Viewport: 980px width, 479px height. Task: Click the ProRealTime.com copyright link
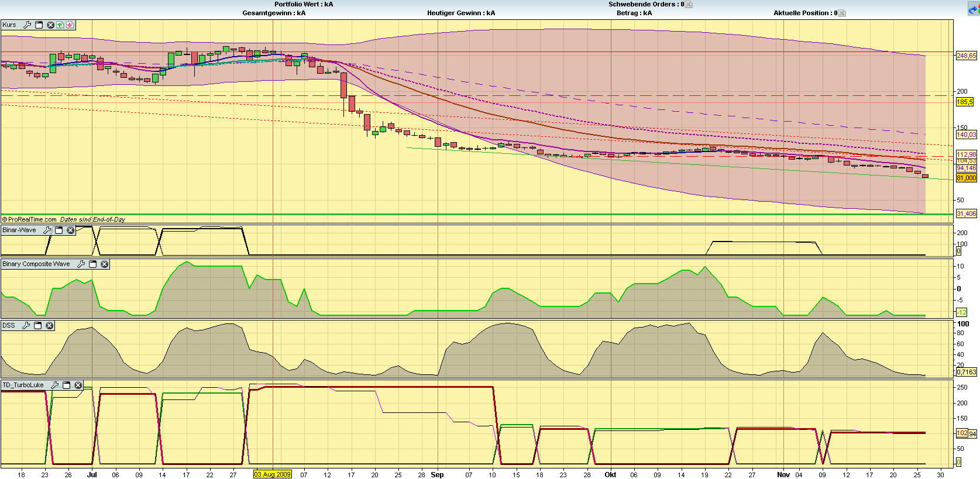tap(32, 220)
